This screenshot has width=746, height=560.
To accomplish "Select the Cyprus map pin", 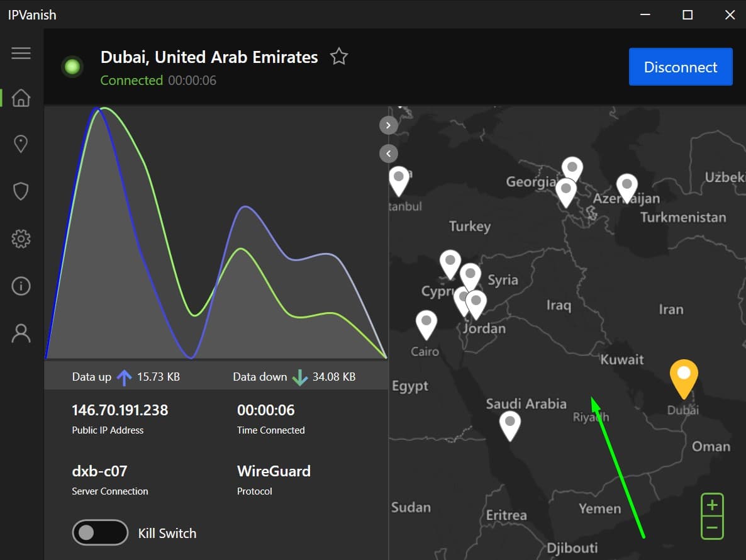I will (450, 264).
